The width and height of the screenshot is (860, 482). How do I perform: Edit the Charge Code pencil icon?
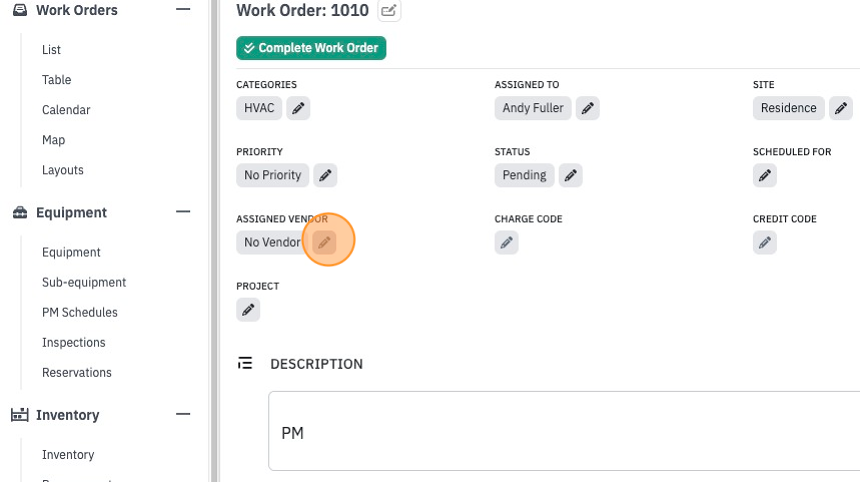pos(506,242)
